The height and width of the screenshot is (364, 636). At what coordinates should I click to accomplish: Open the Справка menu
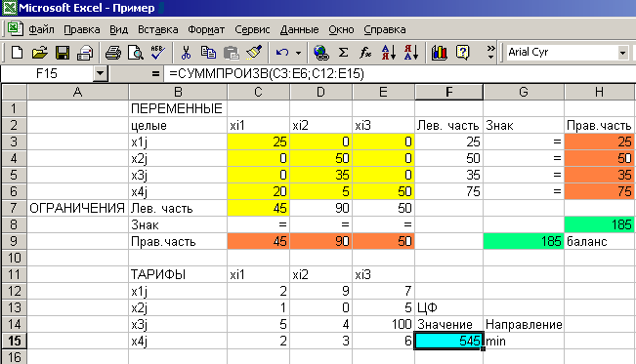(x=385, y=29)
